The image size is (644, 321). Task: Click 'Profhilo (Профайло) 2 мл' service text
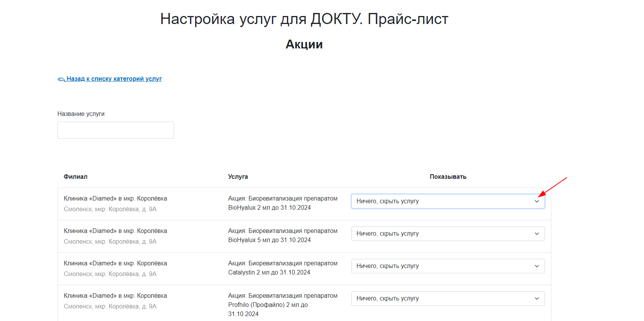[x=268, y=305]
